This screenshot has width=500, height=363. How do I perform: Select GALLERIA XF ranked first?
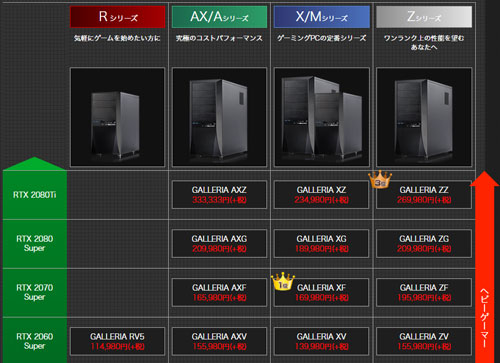(x=322, y=292)
